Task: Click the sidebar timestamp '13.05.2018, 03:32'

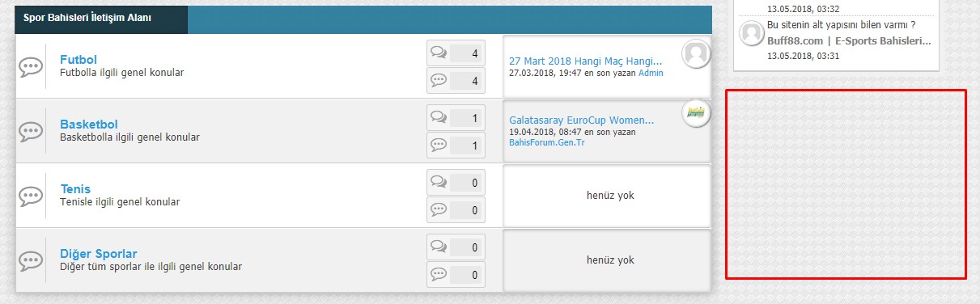Action: pos(803,9)
